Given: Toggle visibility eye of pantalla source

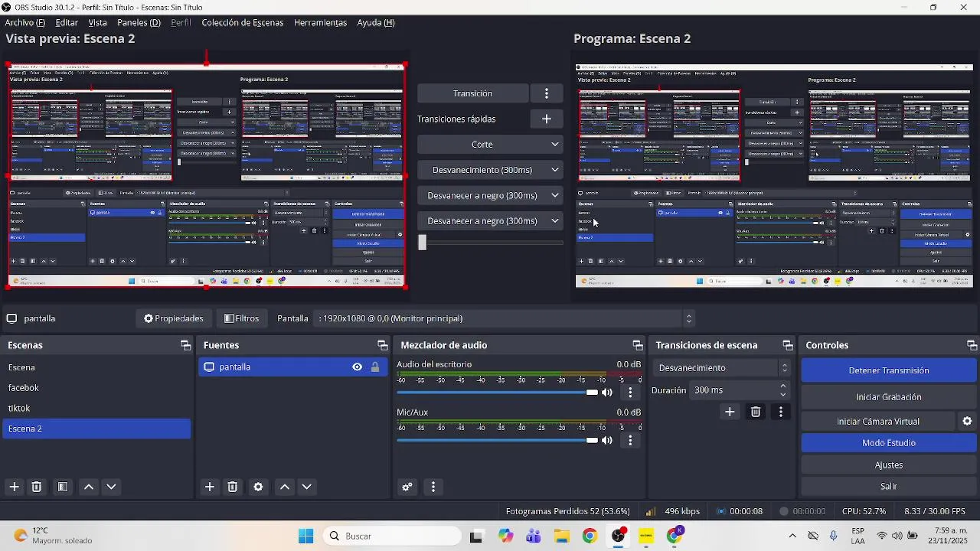Looking at the screenshot, I should 357,367.
